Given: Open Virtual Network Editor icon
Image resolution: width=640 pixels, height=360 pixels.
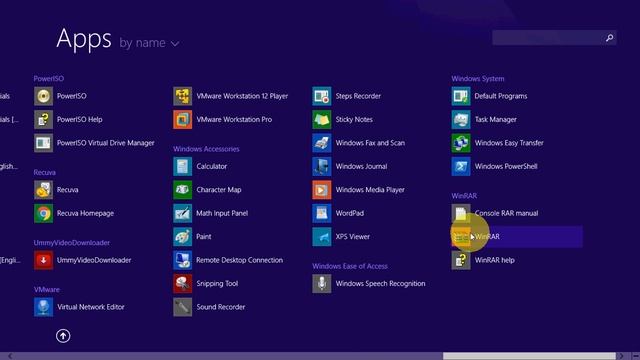Looking at the screenshot, I should point(43,307).
